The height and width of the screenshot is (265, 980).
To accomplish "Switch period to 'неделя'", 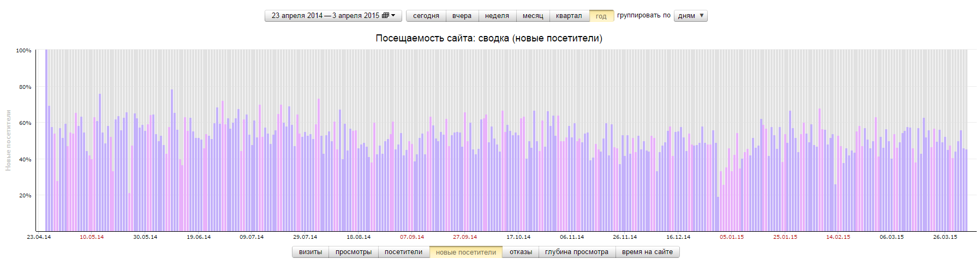I will click(x=497, y=16).
